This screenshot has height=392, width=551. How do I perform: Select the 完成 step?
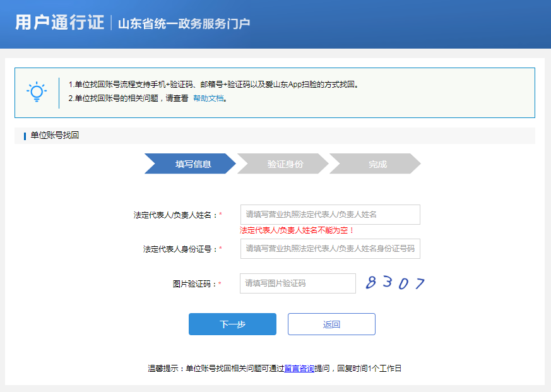point(376,163)
